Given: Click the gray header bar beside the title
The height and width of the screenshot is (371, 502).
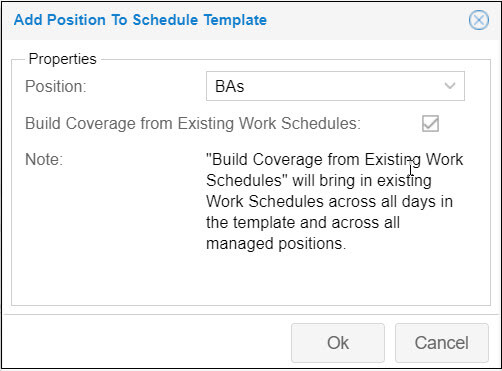Looking at the screenshot, I should click(367, 20).
